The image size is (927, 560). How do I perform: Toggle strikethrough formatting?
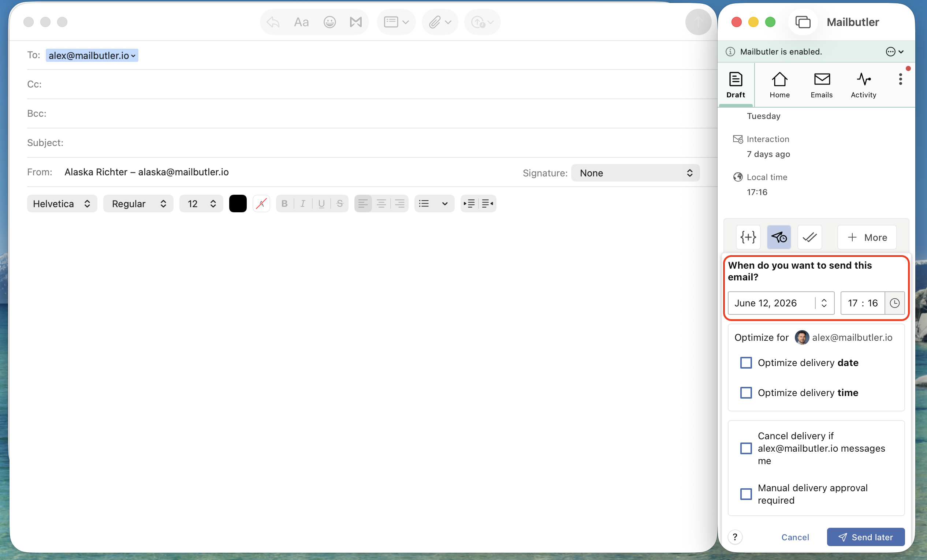[x=340, y=204]
